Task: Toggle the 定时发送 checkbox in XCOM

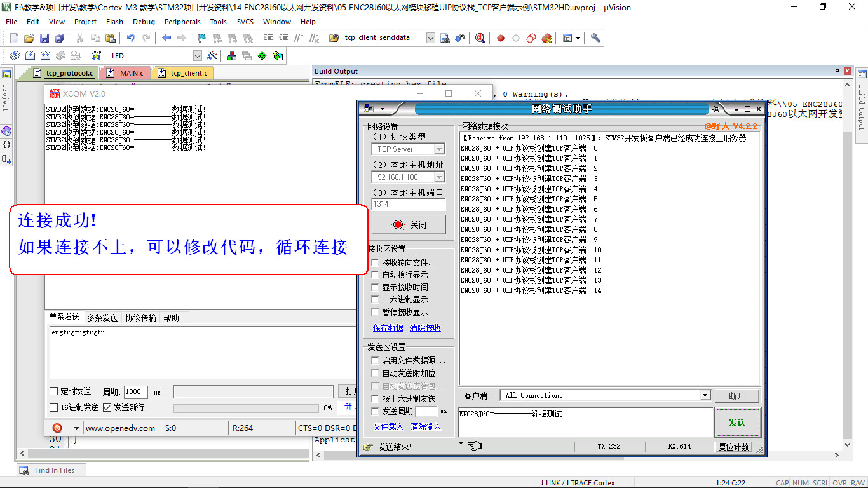Action: point(54,391)
